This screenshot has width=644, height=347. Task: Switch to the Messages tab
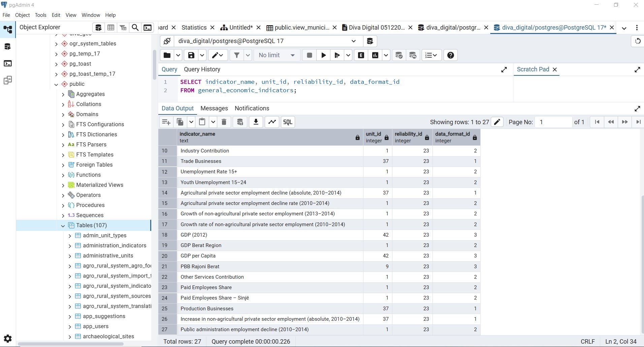[214, 108]
